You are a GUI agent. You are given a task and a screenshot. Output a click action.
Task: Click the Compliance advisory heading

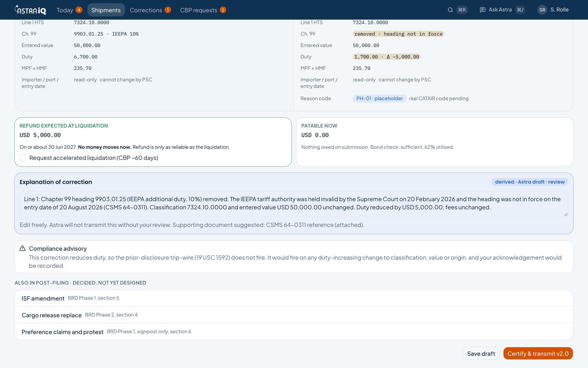point(58,248)
